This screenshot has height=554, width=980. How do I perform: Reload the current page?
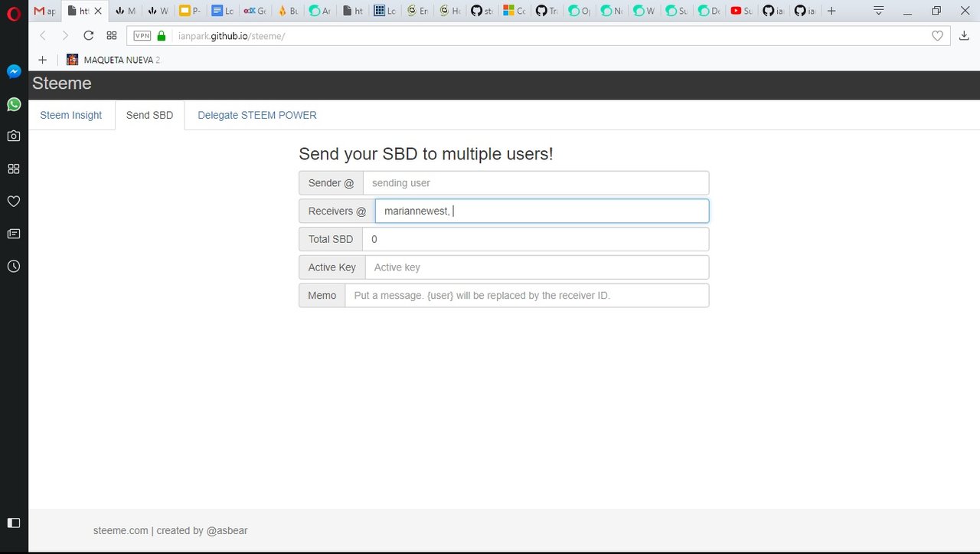88,35
